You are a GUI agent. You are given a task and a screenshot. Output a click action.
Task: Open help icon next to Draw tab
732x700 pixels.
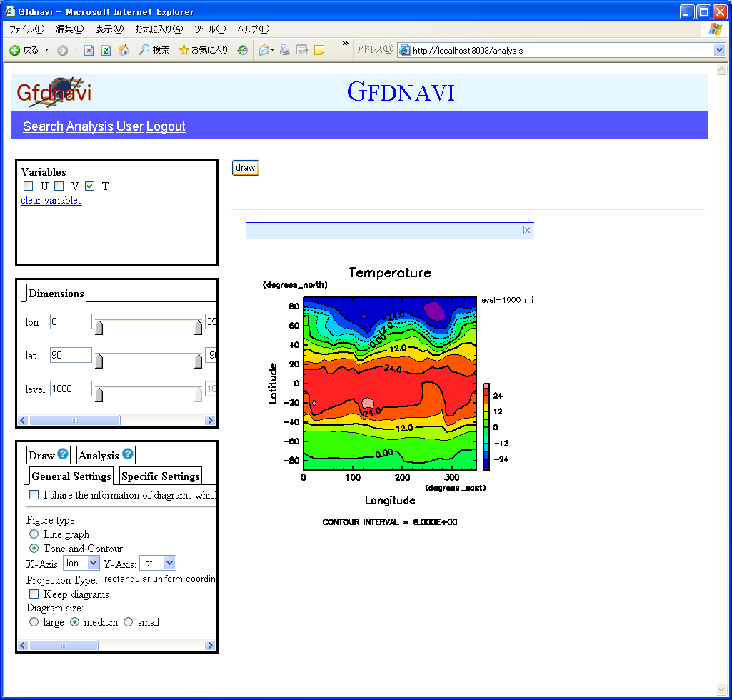(63, 454)
